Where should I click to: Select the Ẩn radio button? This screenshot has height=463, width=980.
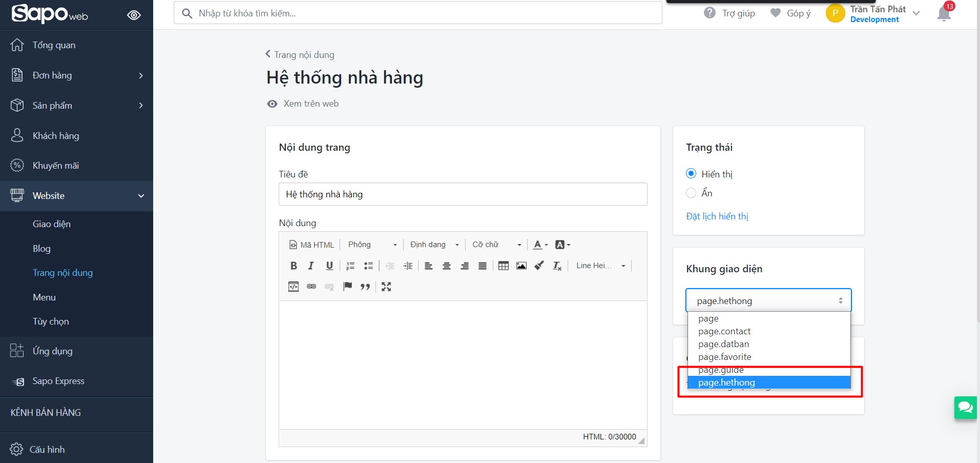691,193
